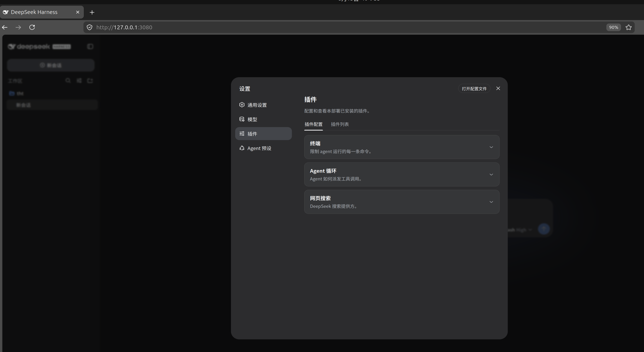Click the sliders icon beside 插件
644x352 pixels.
[242, 134]
